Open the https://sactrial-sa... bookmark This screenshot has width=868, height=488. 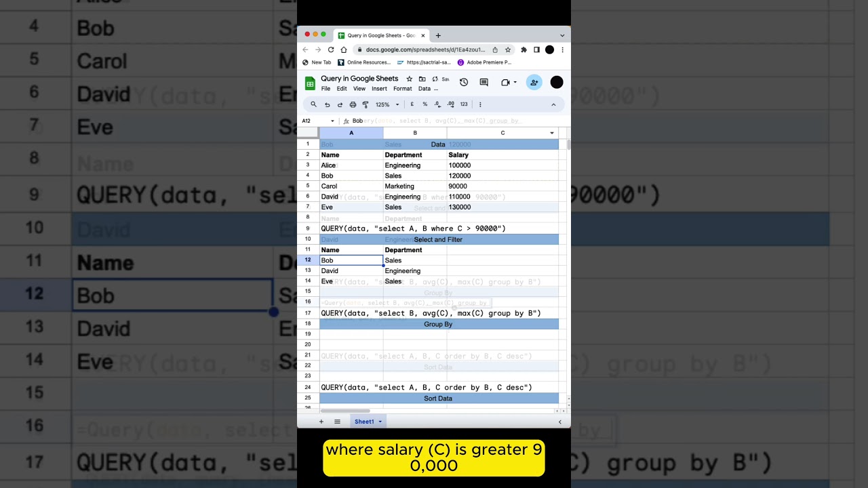tap(424, 62)
